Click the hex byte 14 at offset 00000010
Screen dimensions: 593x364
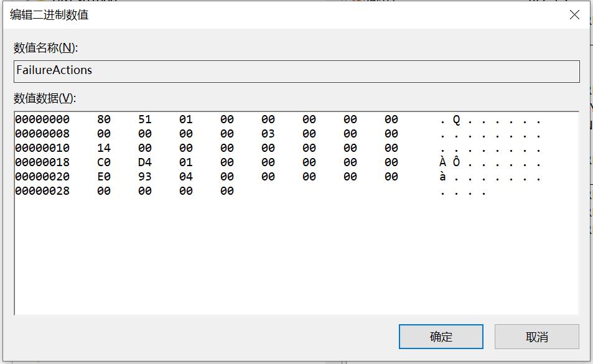tap(105, 147)
